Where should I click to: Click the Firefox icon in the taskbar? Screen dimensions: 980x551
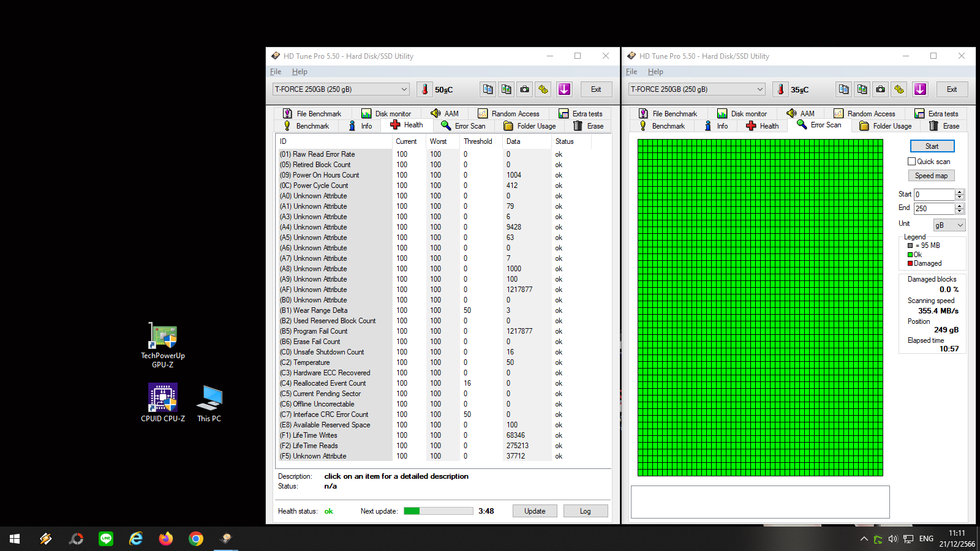166,539
